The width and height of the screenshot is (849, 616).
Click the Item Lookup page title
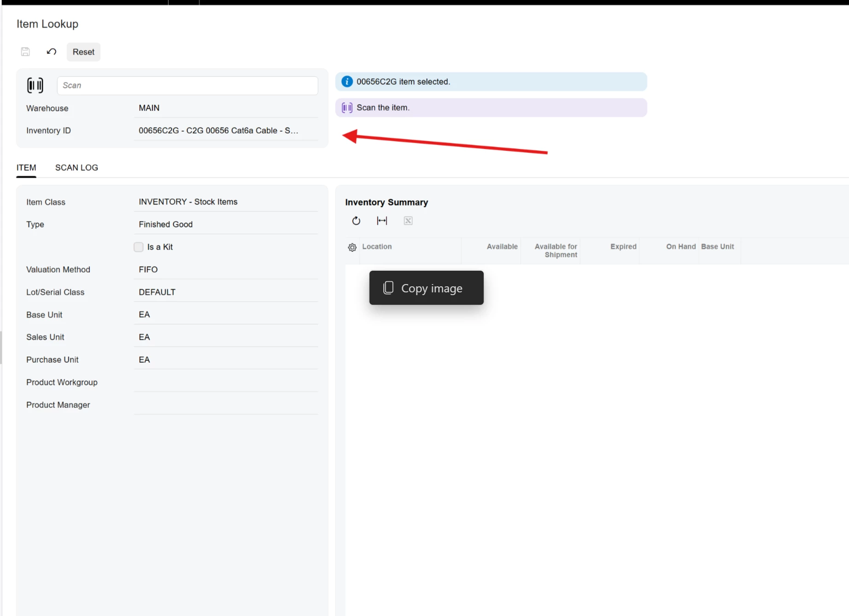click(x=47, y=24)
